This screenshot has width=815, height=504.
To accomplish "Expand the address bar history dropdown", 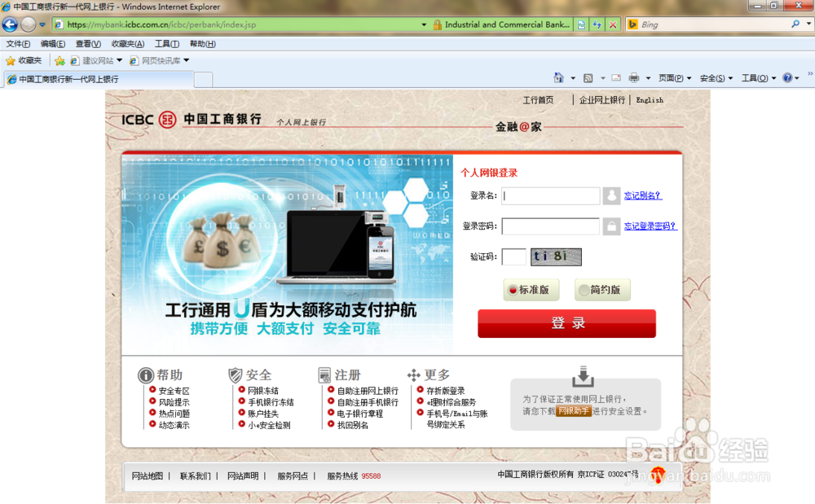I will (x=423, y=24).
